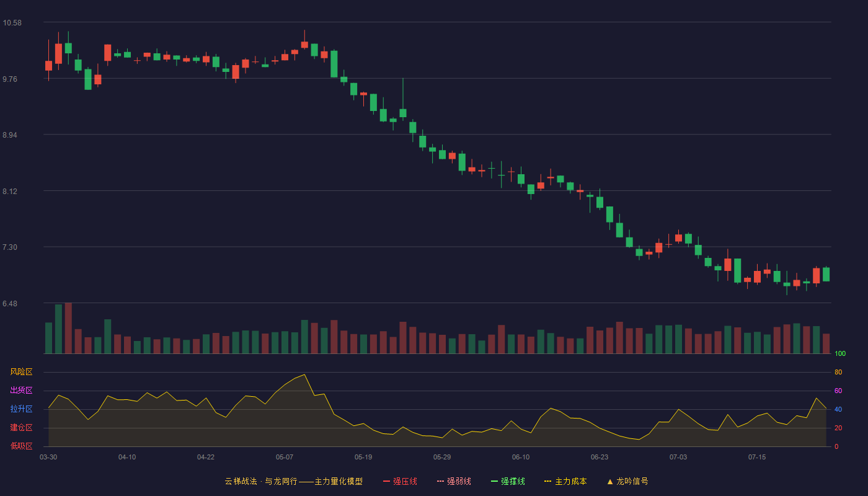
Task: Click the 05-19 date axis label
Action: 363,457
